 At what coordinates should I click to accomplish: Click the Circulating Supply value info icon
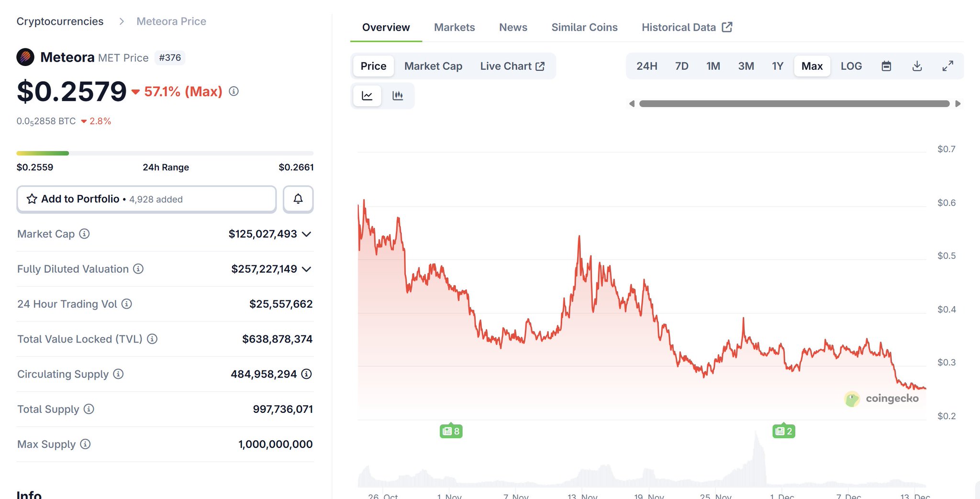pos(307,374)
